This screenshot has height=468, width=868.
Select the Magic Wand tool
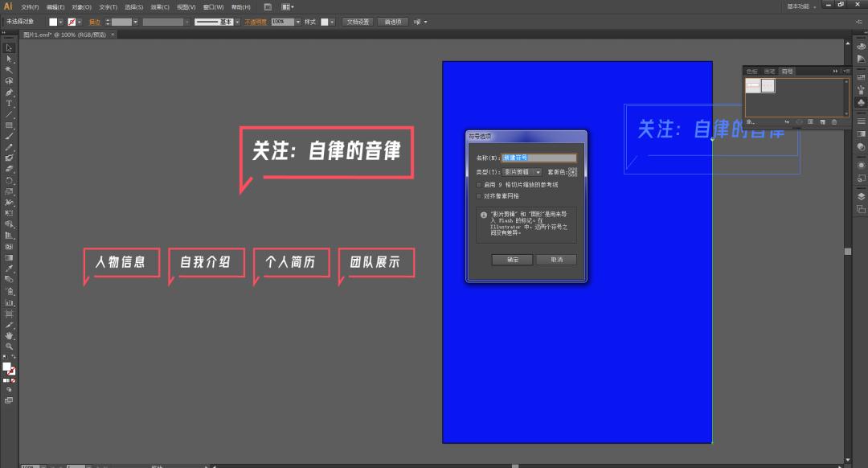pos(9,71)
